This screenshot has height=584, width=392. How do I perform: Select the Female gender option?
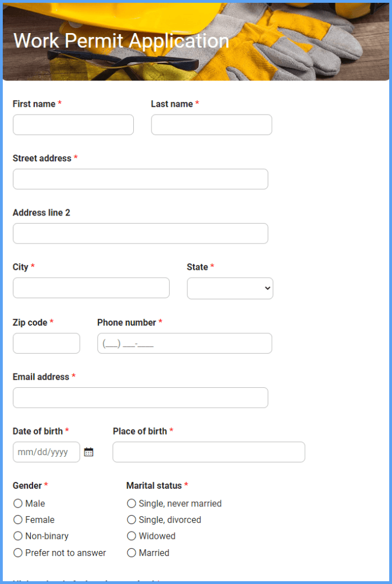click(18, 520)
